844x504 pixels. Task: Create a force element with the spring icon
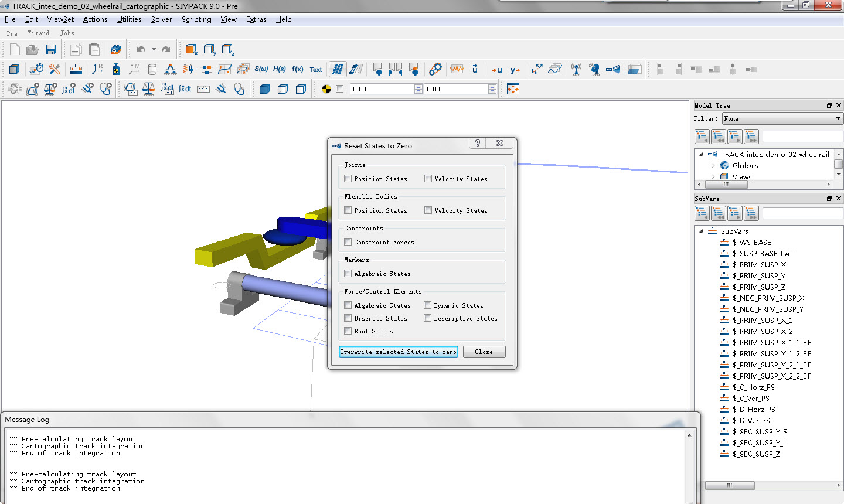[188, 69]
